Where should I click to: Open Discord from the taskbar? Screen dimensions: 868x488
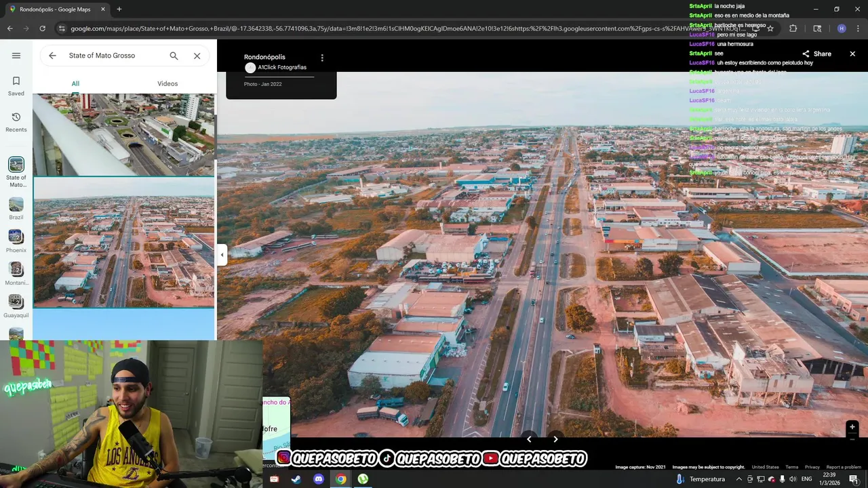pyautogui.click(x=319, y=479)
